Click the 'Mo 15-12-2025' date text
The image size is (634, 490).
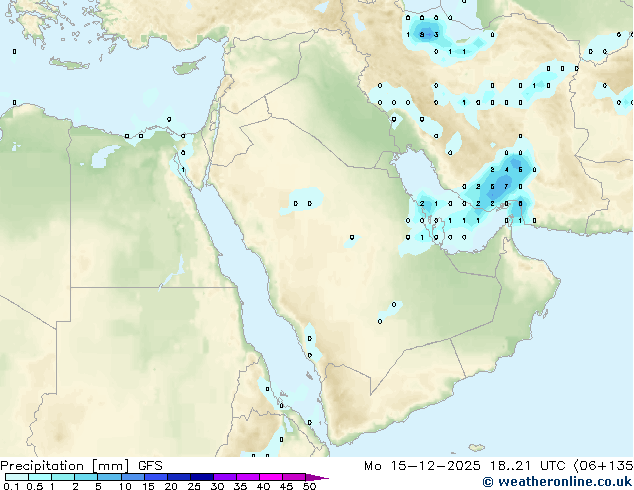[x=422, y=466]
